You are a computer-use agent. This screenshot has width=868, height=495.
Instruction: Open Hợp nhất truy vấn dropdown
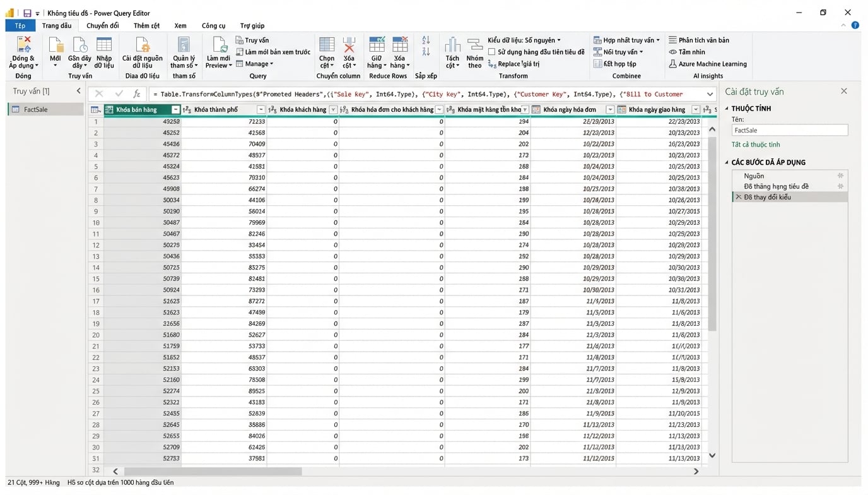(626, 40)
